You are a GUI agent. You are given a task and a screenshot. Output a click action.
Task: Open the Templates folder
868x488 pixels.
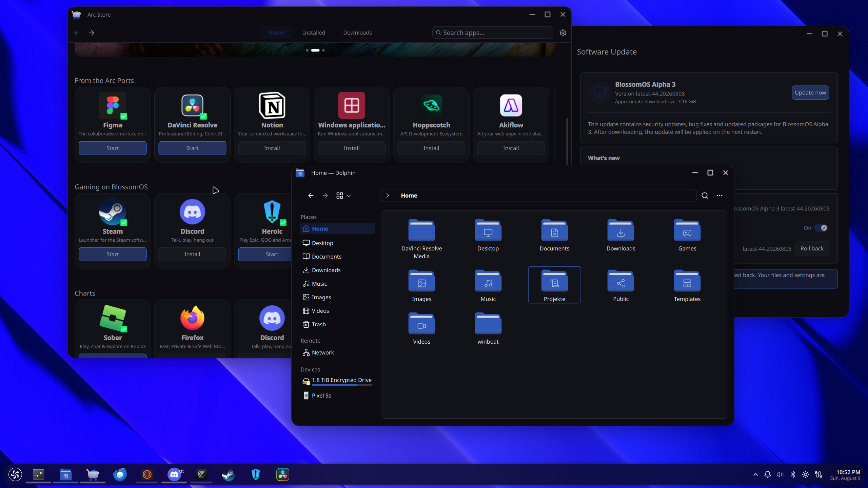click(x=687, y=285)
